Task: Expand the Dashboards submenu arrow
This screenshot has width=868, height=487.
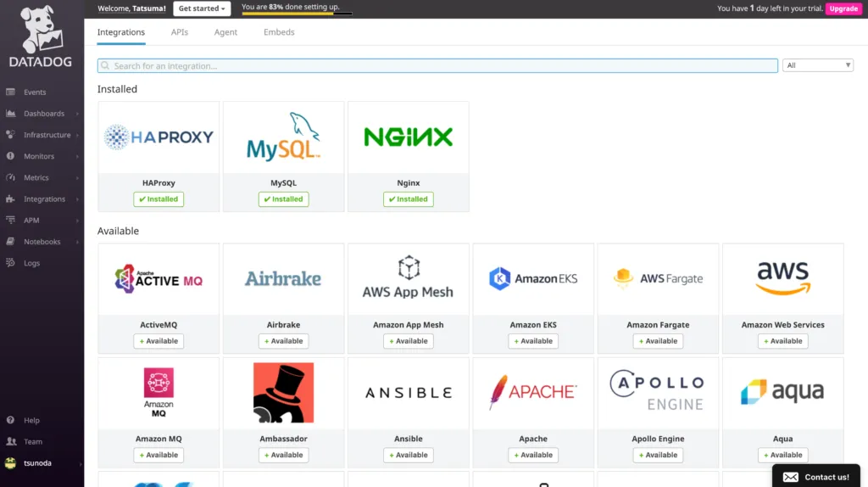Action: [77, 114]
